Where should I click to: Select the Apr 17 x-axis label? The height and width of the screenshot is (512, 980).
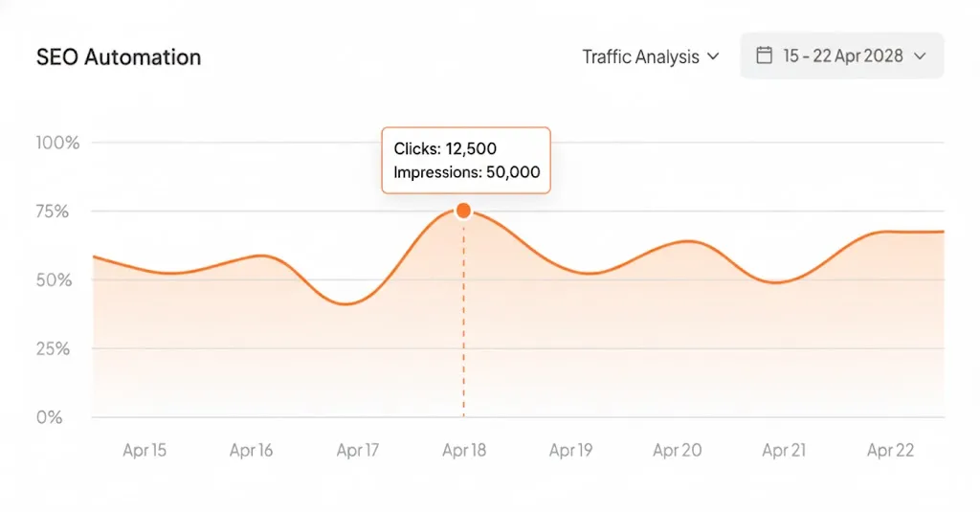tap(358, 450)
